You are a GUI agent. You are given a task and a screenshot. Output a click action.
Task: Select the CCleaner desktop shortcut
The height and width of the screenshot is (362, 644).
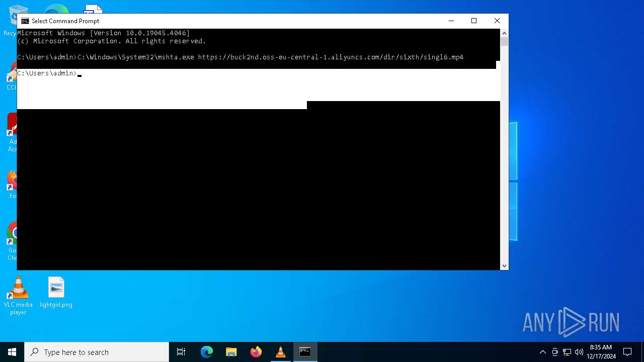(12, 76)
